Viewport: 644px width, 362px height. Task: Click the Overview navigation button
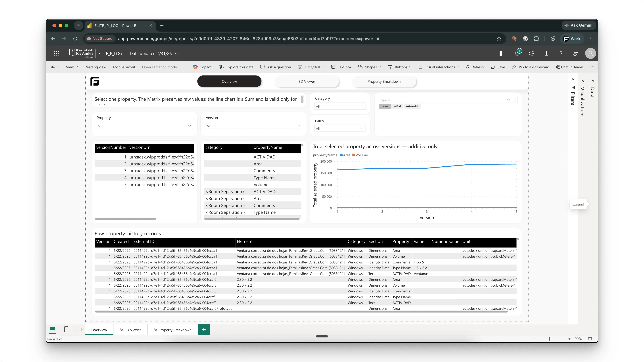coord(229,81)
